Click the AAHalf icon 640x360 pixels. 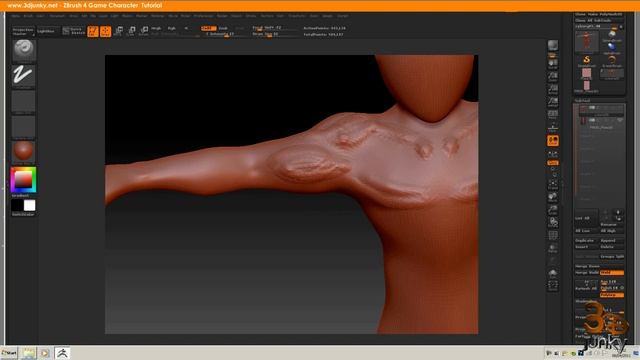coord(553,102)
